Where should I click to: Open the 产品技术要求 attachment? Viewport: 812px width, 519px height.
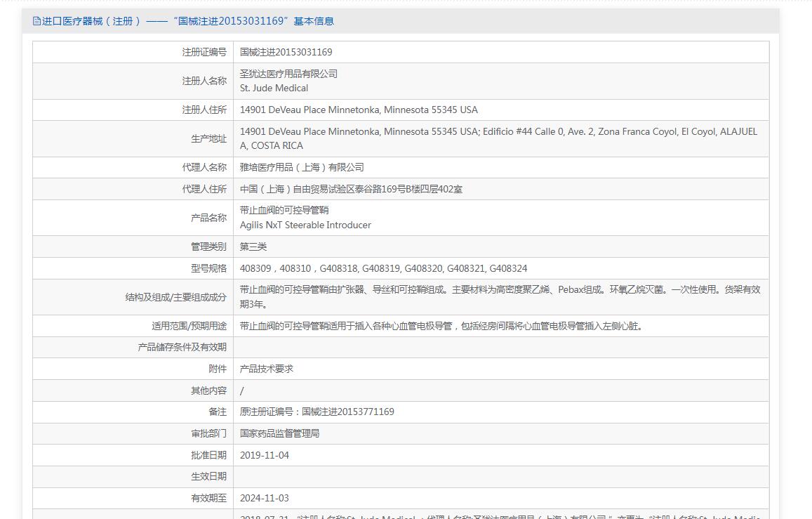point(266,369)
